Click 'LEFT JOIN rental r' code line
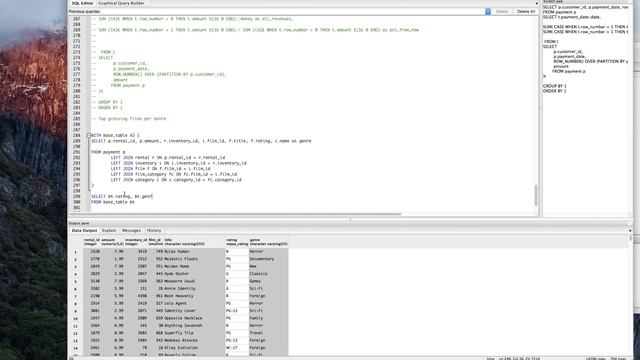Screen dimensions: 640x360 [x=168, y=158]
